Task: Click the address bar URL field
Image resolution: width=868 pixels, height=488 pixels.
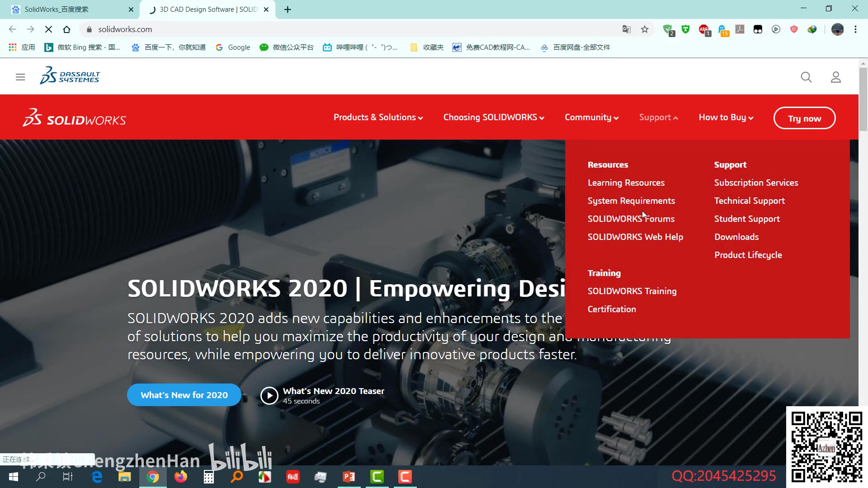Action: point(353,29)
